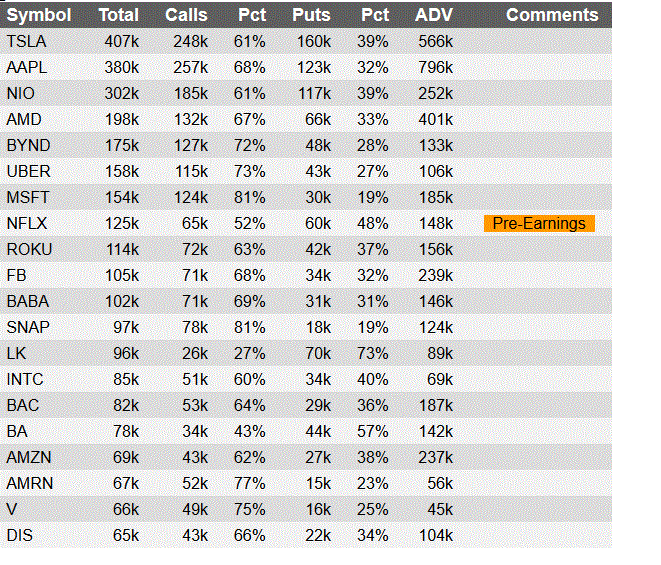Click the ADV column header
Screen dimensions: 661x565
click(434, 15)
